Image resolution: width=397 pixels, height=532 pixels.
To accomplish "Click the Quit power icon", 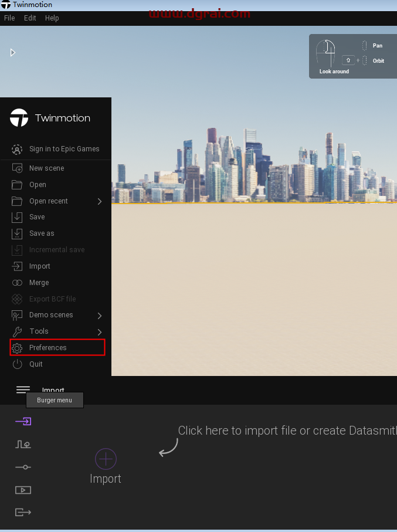I will (x=17, y=364).
